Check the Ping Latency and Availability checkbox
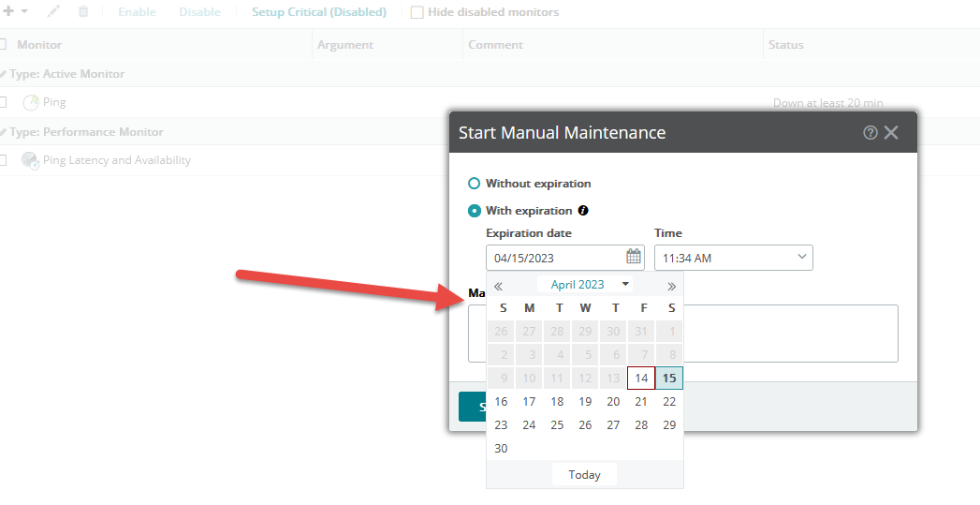Screen dimensions: 980x505 3,160
